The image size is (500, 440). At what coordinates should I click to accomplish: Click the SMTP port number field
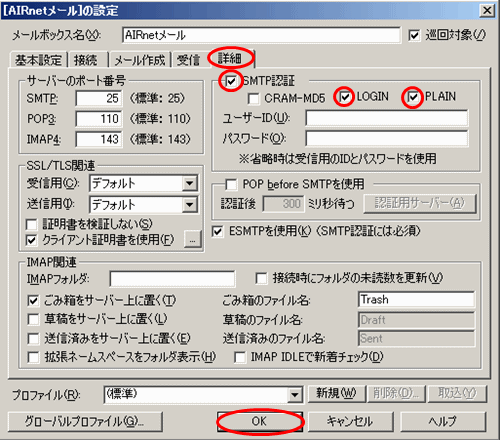(99, 98)
